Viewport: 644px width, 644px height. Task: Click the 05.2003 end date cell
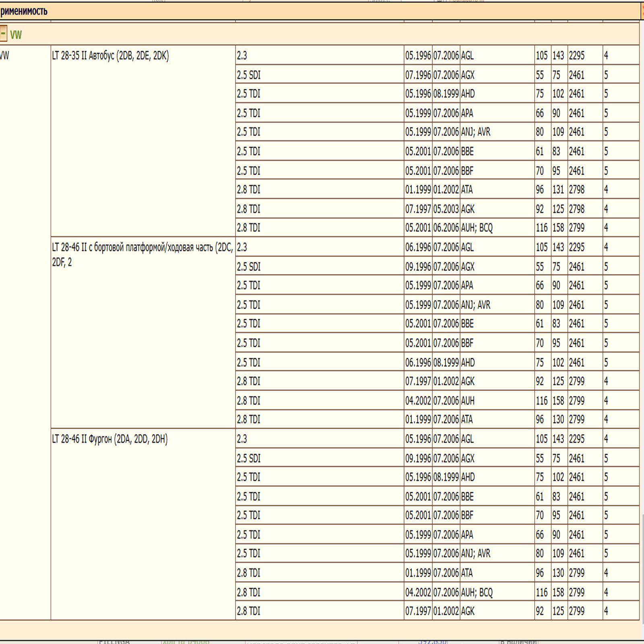(x=446, y=209)
